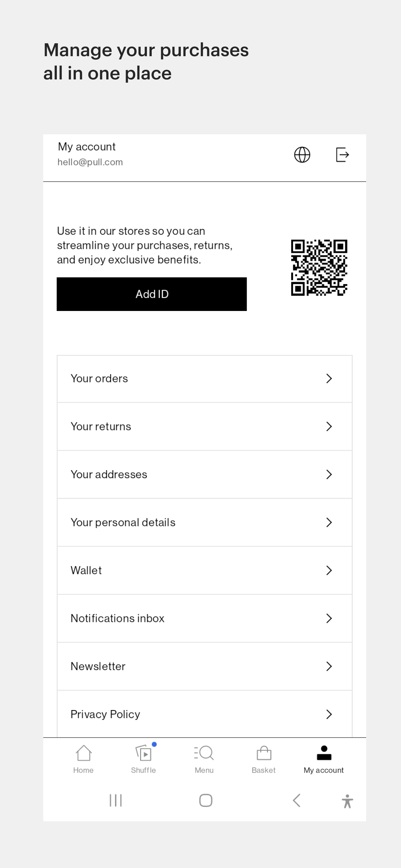Tap the accessibility shortcut icon
This screenshot has width=401, height=868.
[347, 801]
